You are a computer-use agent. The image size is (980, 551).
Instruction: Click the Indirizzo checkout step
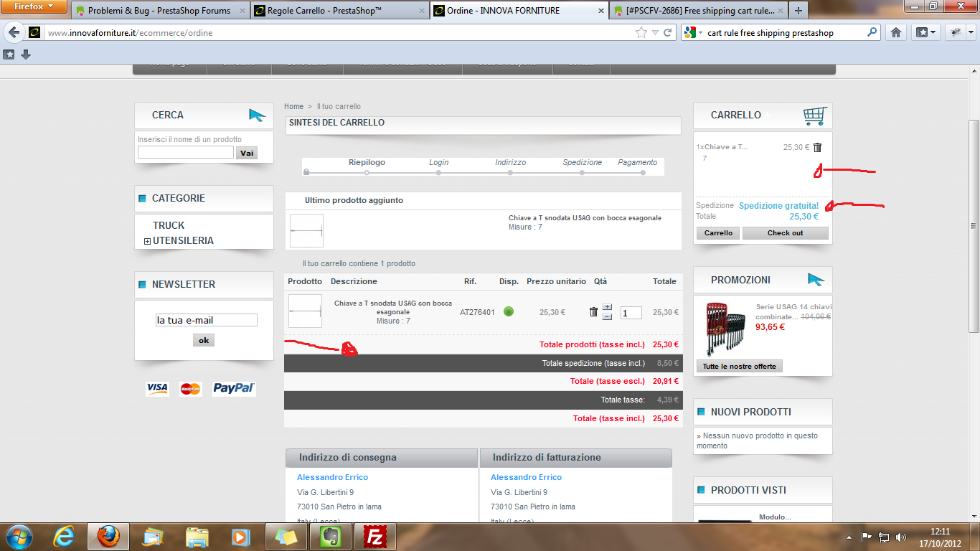click(510, 162)
